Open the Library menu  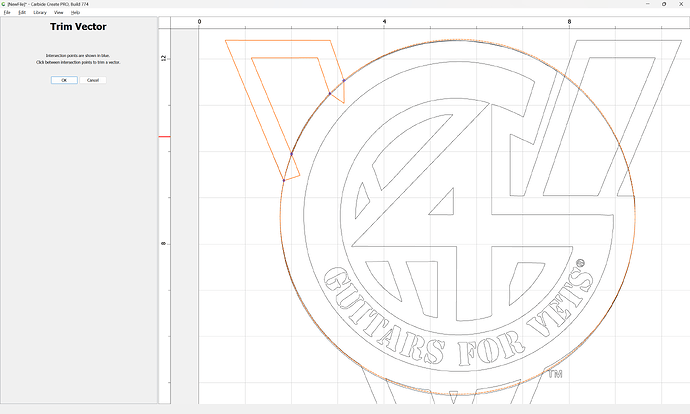(x=40, y=12)
